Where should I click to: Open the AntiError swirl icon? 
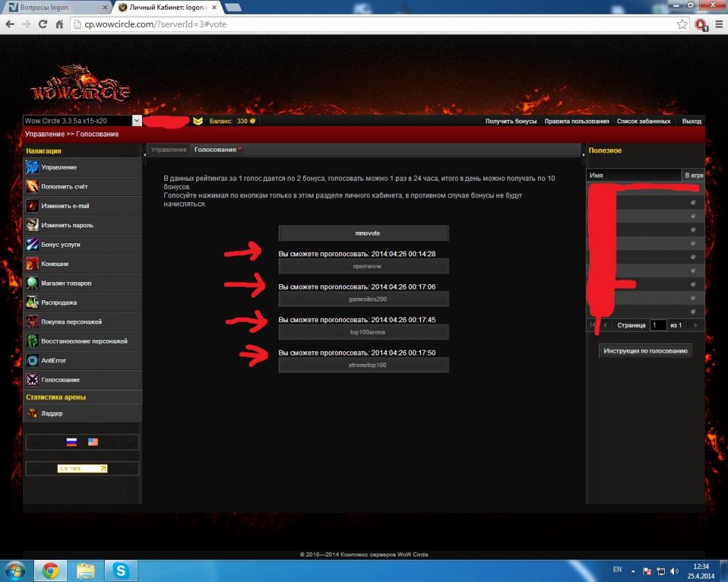(32, 360)
